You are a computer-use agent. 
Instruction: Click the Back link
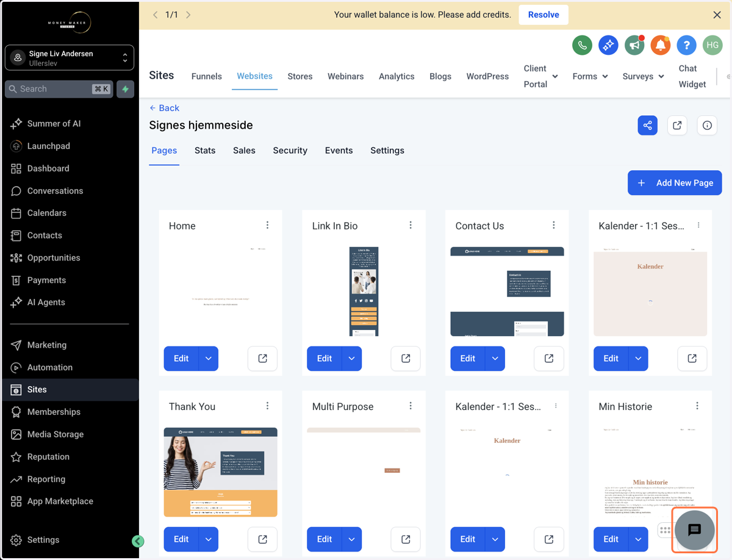164,108
